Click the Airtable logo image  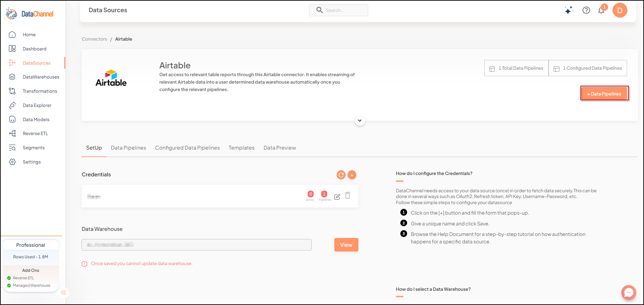click(x=111, y=78)
